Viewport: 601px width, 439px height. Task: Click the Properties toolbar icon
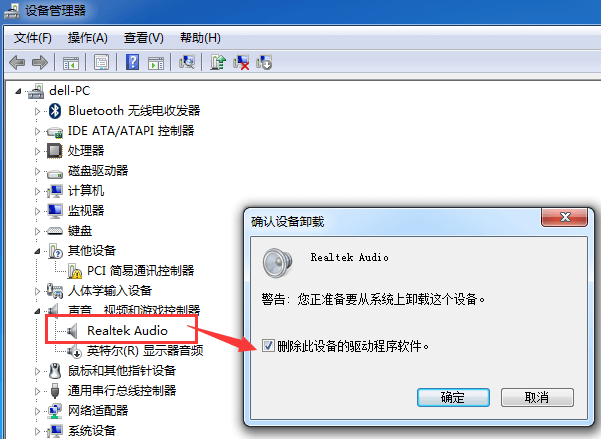click(x=102, y=62)
